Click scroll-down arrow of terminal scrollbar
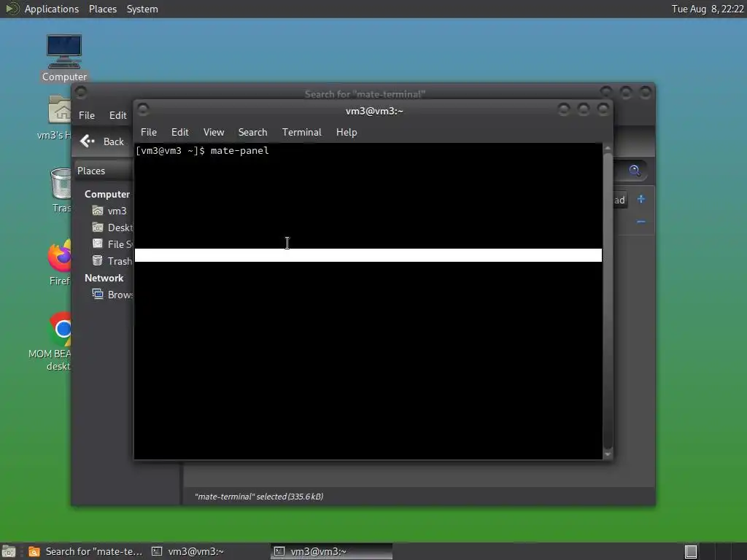Image resolution: width=747 pixels, height=560 pixels. (x=608, y=455)
